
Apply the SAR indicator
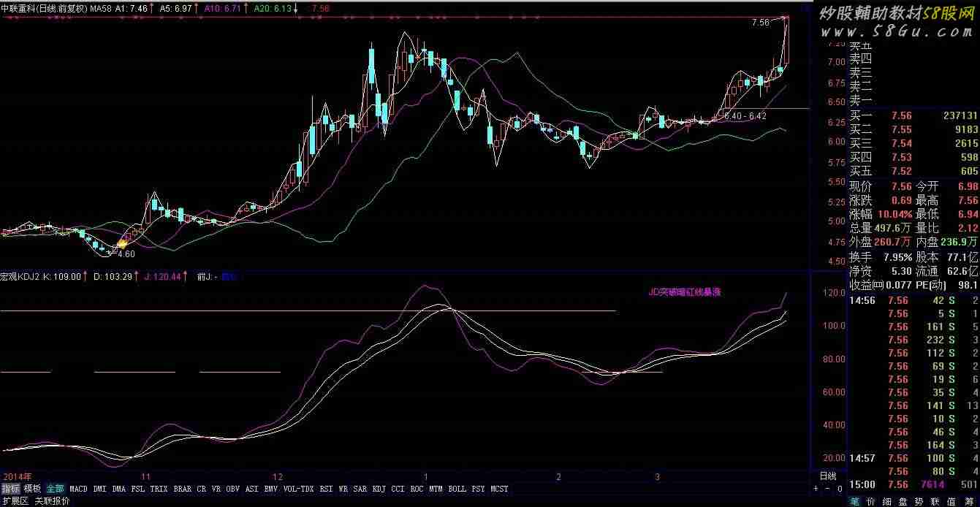click(x=360, y=489)
